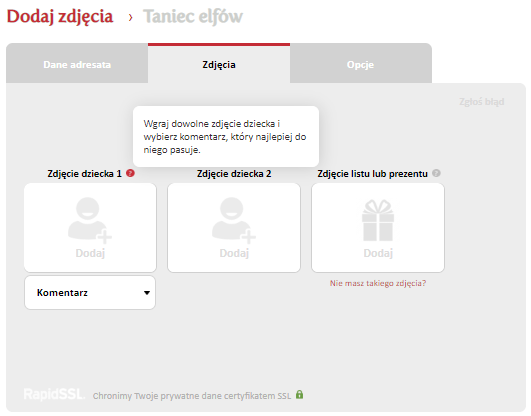Open the Komentarz dropdown
The height and width of the screenshot is (416, 531).
(x=90, y=293)
